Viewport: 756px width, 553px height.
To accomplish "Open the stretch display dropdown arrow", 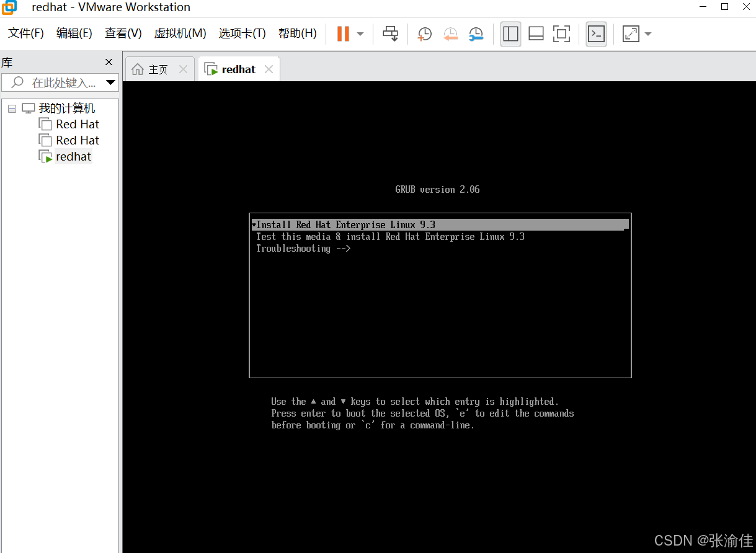I will 648,34.
